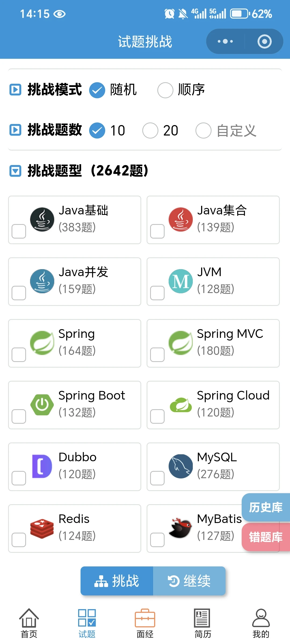Tap the (276题) count text
Screen dimensions: 290x644
pos(216,474)
